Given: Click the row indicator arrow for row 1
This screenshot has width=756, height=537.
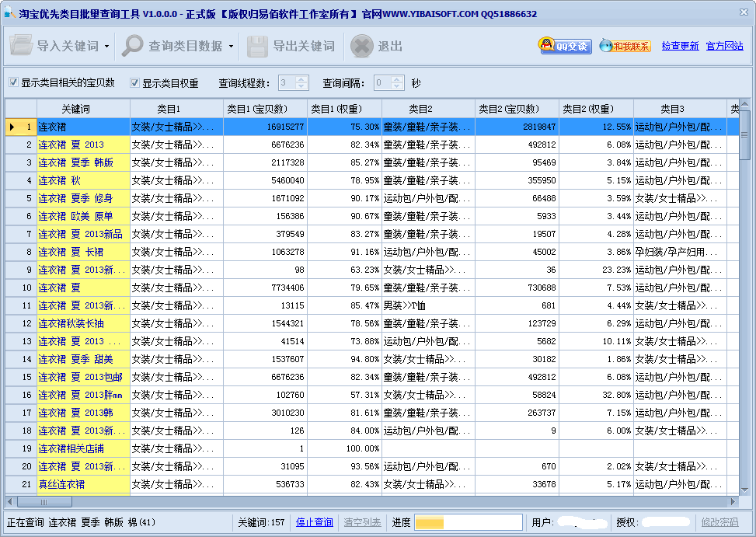Looking at the screenshot, I should [12, 127].
